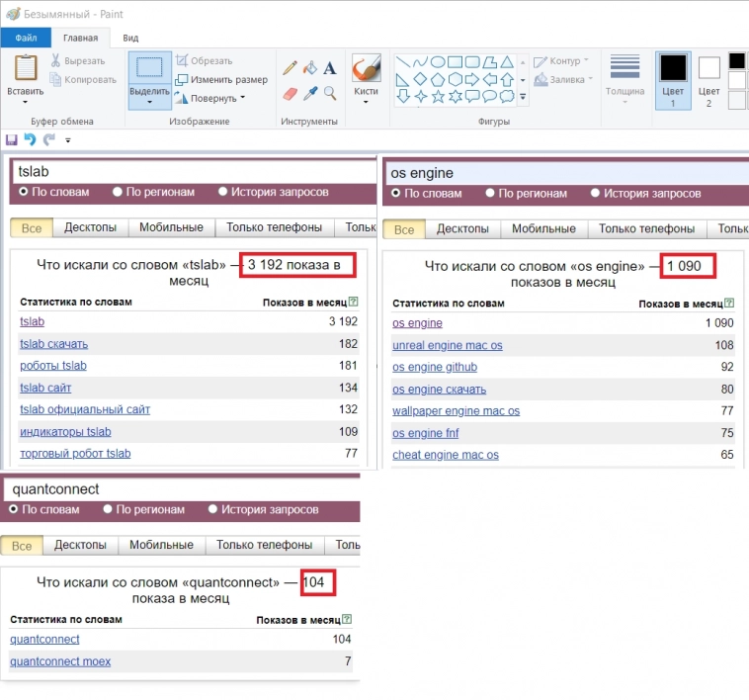This screenshot has width=749, height=700.
Task: Open the Повернуть rotate dropdown
Action: pos(242,99)
